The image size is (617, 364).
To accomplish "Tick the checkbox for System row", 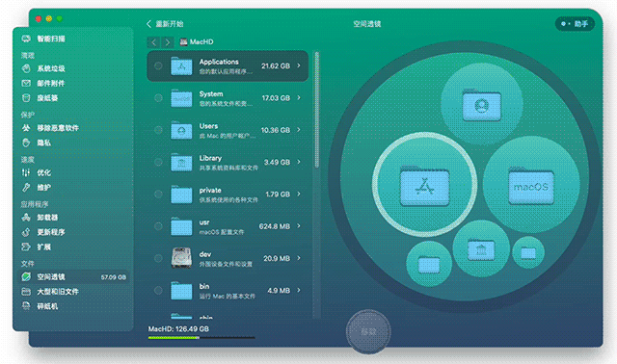I will coord(158,98).
